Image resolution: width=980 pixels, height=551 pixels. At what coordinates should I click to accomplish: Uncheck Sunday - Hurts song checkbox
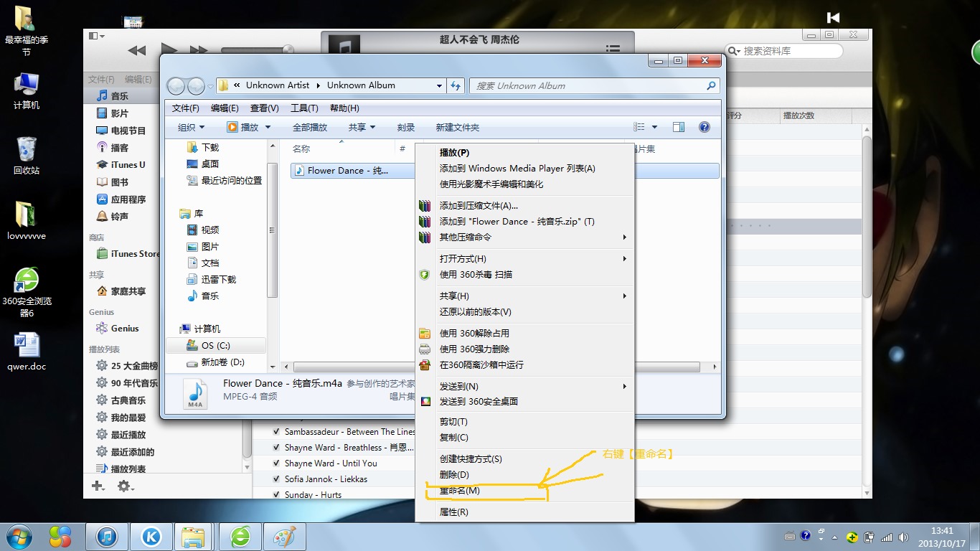[x=276, y=495]
